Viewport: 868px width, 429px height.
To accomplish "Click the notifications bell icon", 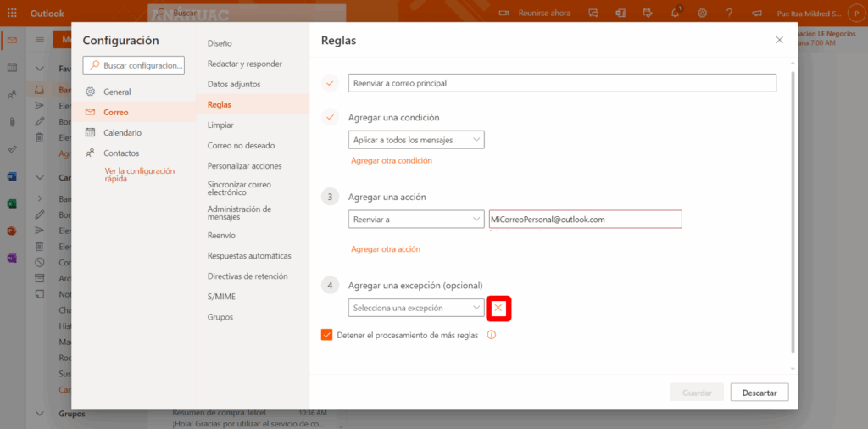I will coord(676,13).
